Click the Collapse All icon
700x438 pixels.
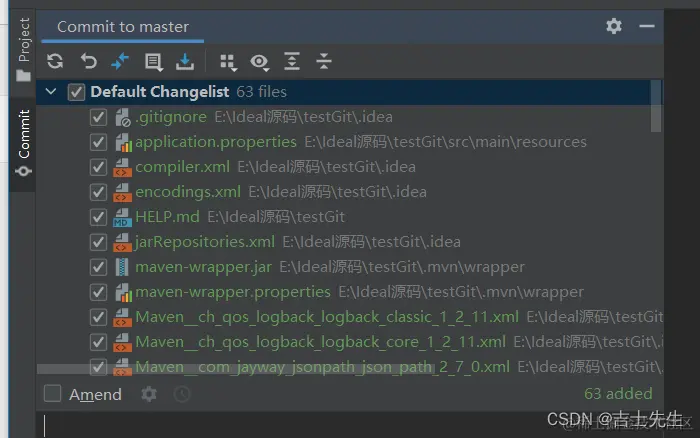pyautogui.click(x=324, y=61)
